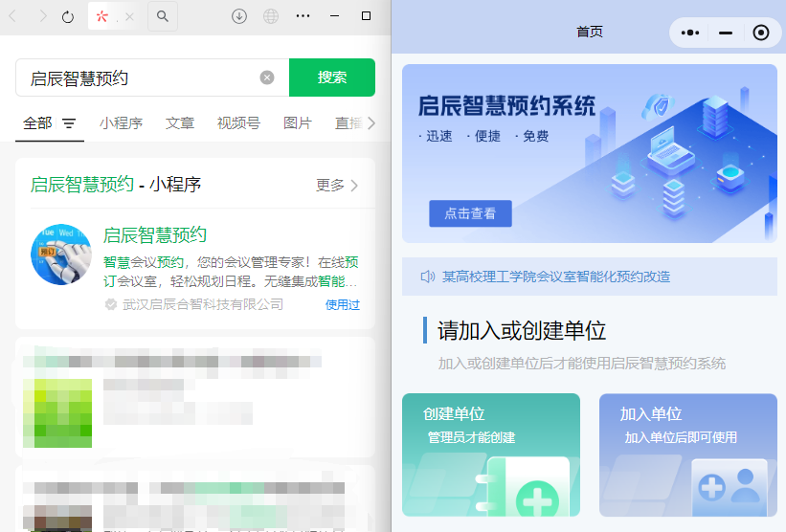Click the globe icon in toolbar
The width and height of the screenshot is (786, 532).
[271, 16]
